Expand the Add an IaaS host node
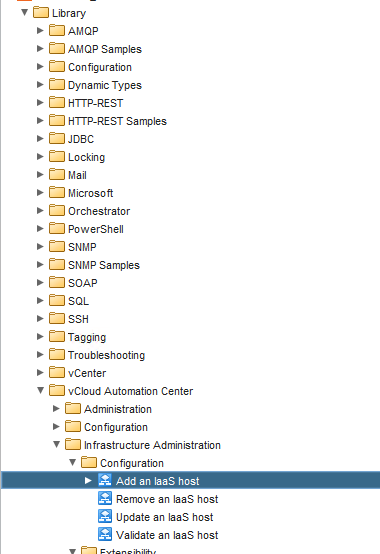 (88, 481)
